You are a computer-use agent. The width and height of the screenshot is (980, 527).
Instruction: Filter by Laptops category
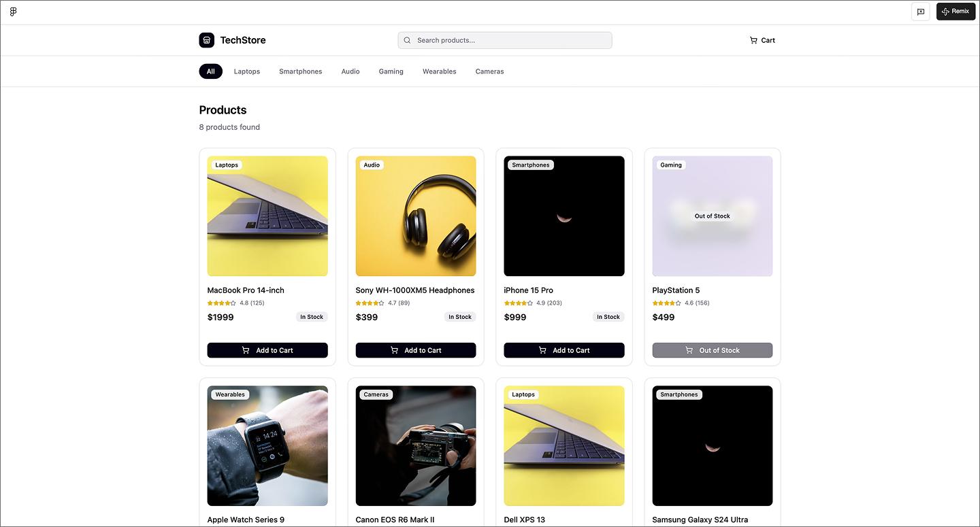coord(247,71)
